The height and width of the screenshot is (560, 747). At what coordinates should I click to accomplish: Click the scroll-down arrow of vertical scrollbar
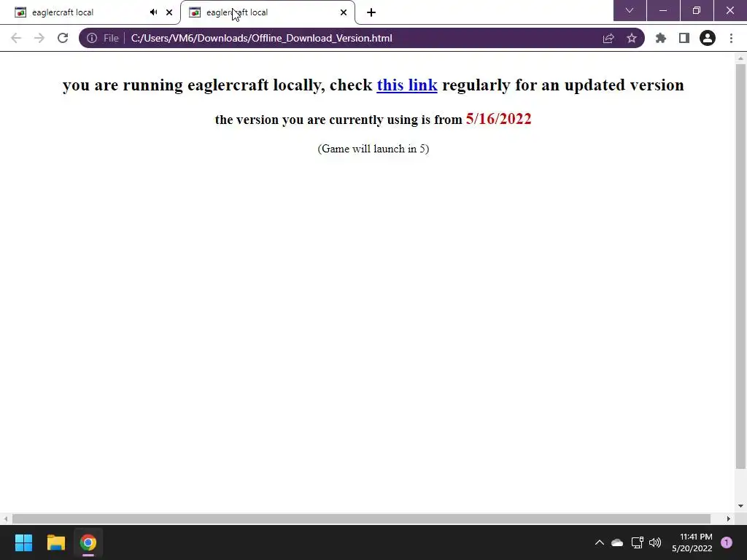740,506
